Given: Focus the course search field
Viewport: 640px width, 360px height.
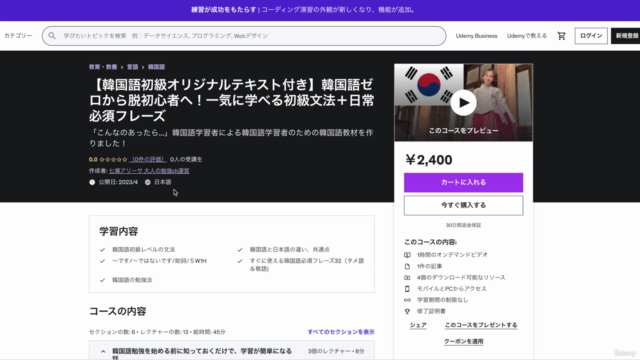Looking at the screenshot, I should [244, 36].
